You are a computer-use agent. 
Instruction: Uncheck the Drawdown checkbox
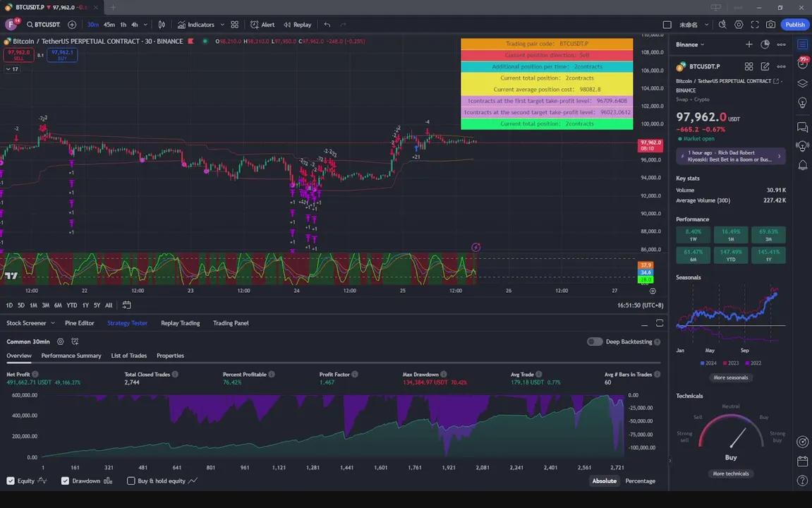(65, 481)
